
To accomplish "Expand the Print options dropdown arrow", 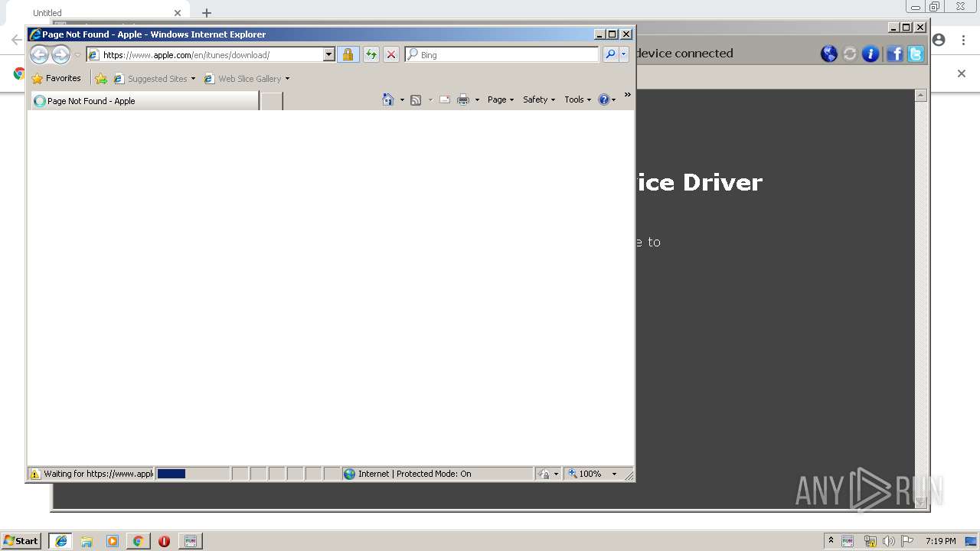I will pyautogui.click(x=477, y=99).
